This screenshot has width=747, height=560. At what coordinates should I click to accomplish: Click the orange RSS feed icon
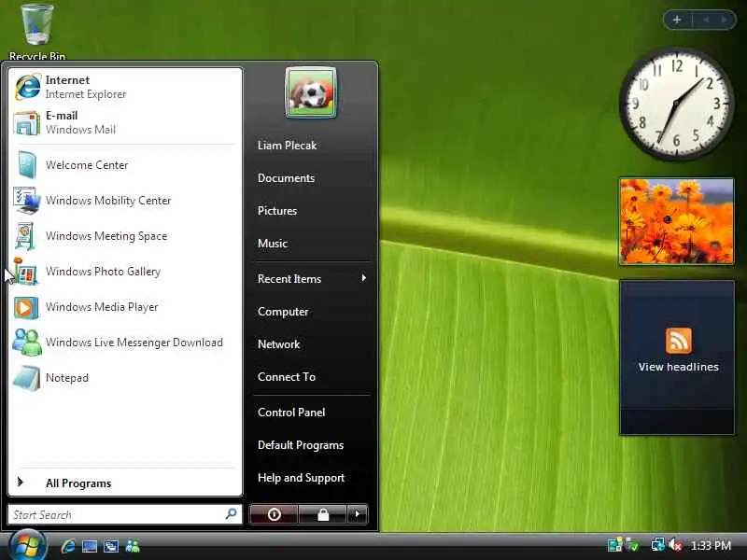(679, 341)
